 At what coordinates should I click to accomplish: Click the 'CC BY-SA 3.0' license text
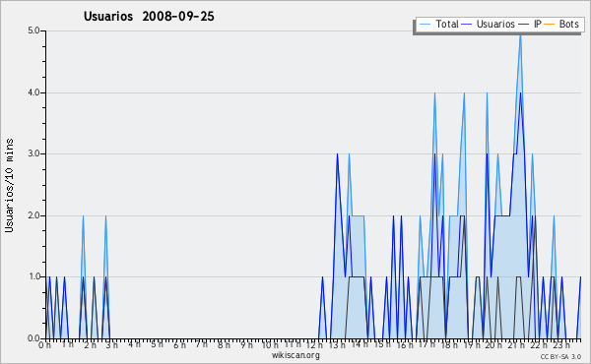(x=560, y=357)
